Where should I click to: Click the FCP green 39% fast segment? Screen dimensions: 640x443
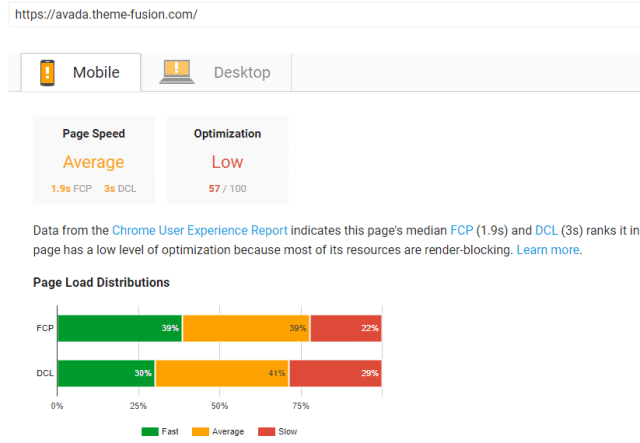point(120,328)
